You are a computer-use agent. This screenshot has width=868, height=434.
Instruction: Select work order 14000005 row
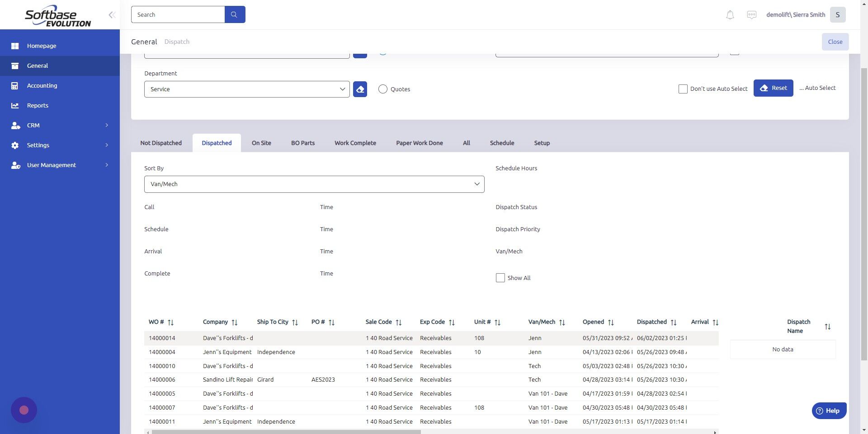(x=431, y=394)
